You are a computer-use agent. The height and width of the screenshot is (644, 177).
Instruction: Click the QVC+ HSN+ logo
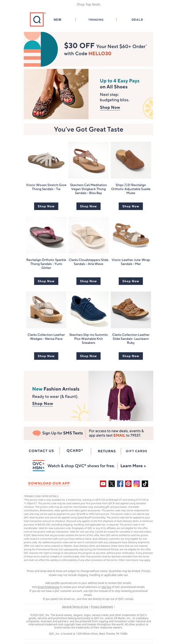(x=38, y=466)
